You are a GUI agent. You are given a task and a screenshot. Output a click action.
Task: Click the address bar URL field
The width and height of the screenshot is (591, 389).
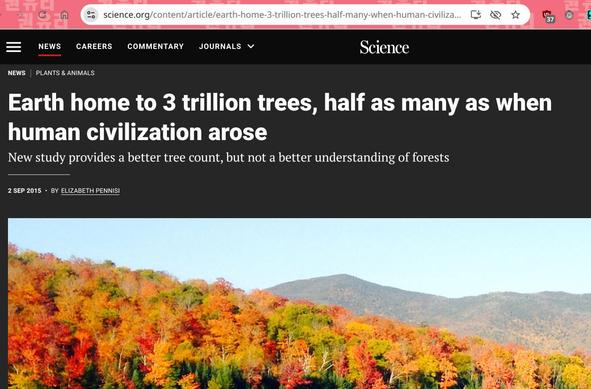(282, 15)
